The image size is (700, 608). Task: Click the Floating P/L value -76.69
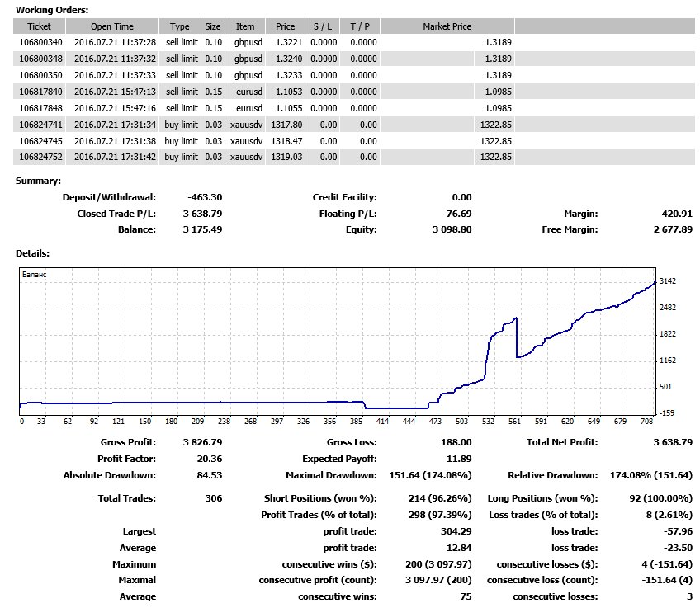pos(455,214)
